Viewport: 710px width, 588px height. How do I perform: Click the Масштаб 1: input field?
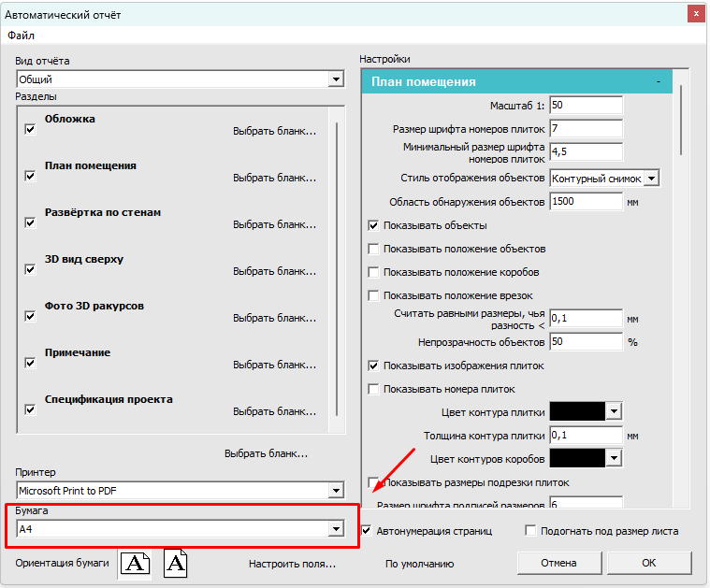586,105
